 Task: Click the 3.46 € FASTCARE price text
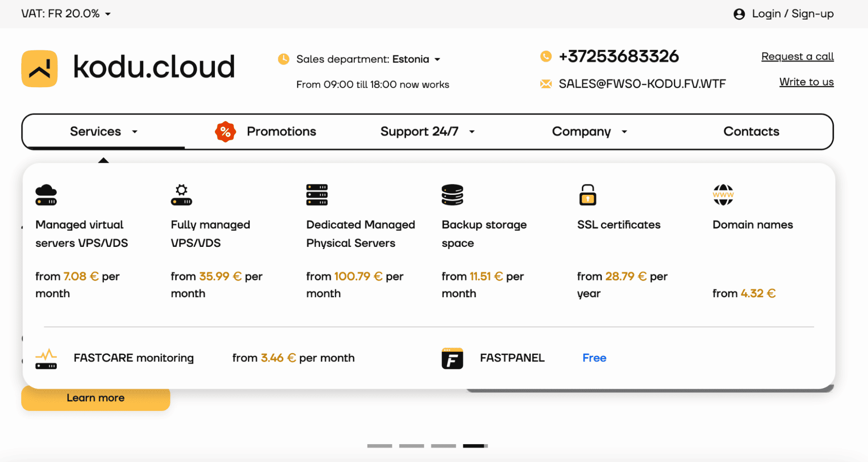(x=278, y=358)
